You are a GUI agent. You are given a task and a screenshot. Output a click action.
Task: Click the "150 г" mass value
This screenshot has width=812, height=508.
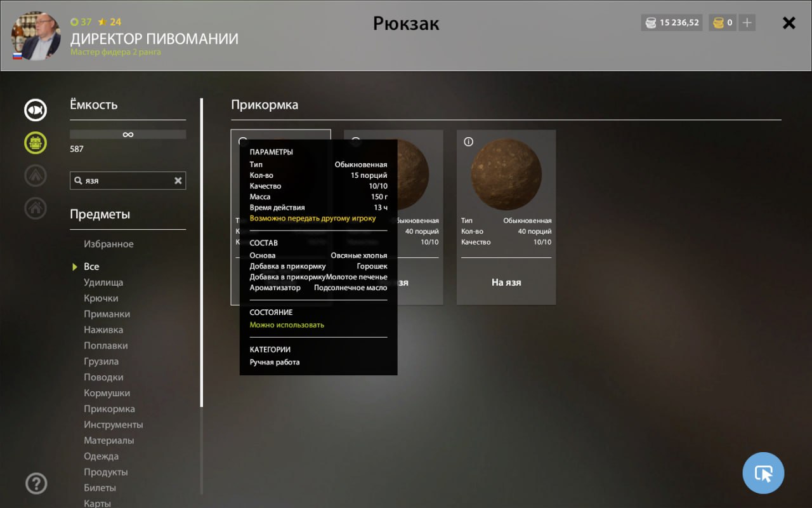pos(379,197)
